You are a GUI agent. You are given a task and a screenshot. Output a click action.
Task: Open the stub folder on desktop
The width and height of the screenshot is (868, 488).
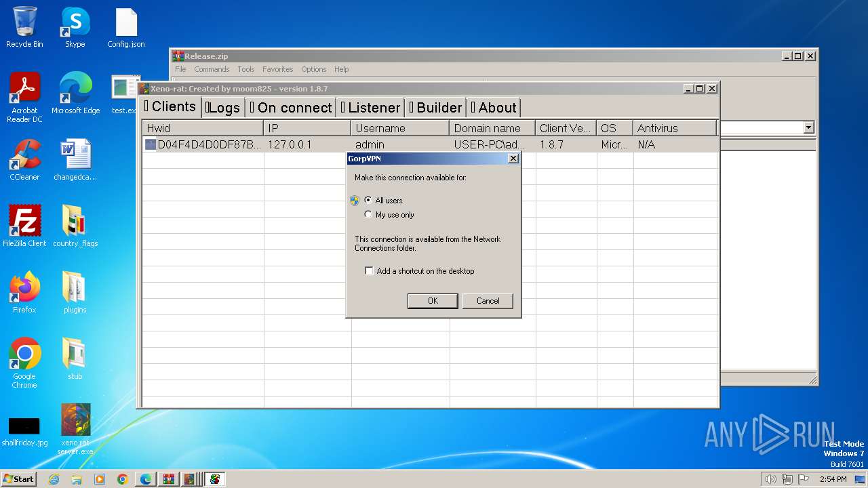coord(75,359)
